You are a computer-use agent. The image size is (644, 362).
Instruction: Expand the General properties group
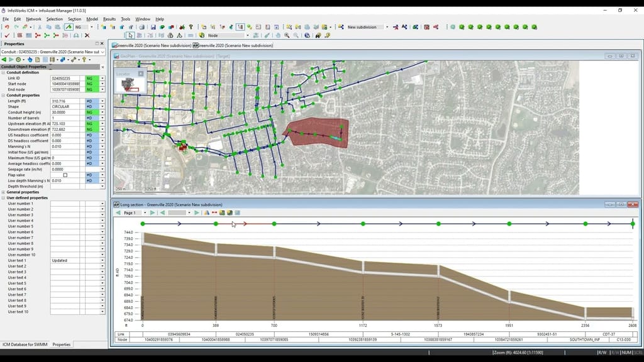pos(3,192)
